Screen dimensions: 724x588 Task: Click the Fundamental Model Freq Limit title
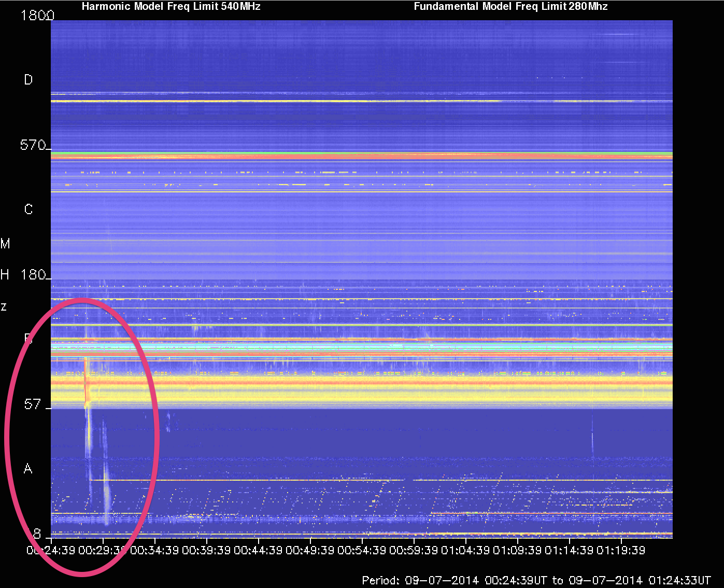tap(510, 7)
